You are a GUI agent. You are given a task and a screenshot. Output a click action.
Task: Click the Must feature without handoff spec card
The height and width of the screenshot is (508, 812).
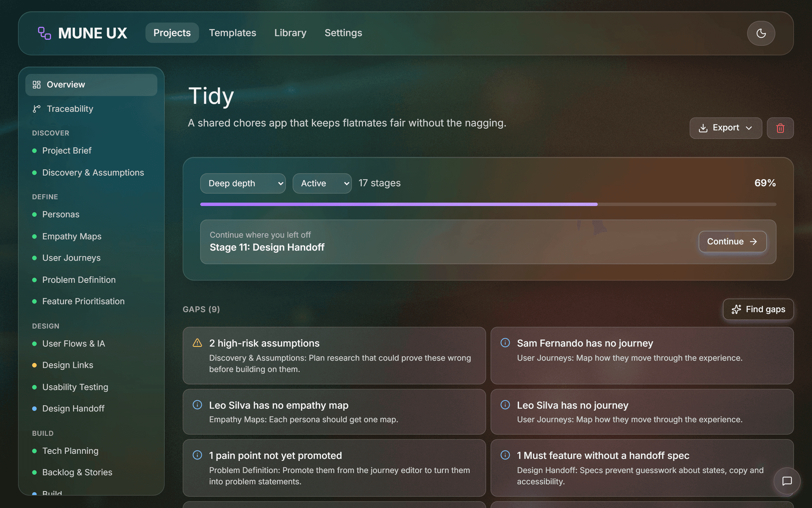(642, 468)
